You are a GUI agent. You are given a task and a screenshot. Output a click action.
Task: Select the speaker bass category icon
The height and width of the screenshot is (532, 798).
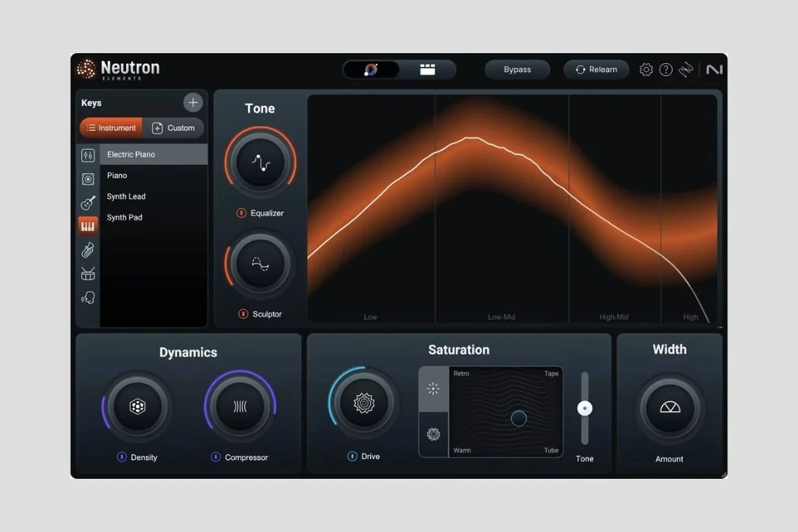[x=88, y=179]
